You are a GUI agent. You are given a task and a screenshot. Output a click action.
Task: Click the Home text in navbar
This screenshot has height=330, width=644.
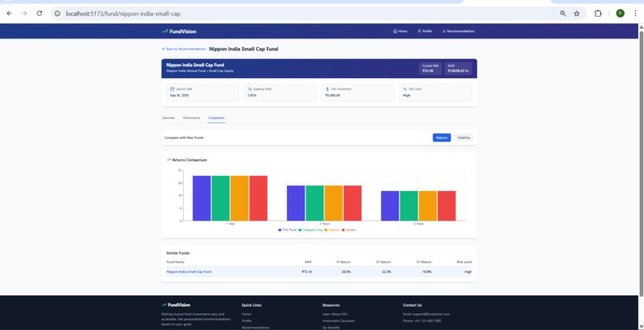[403, 31]
